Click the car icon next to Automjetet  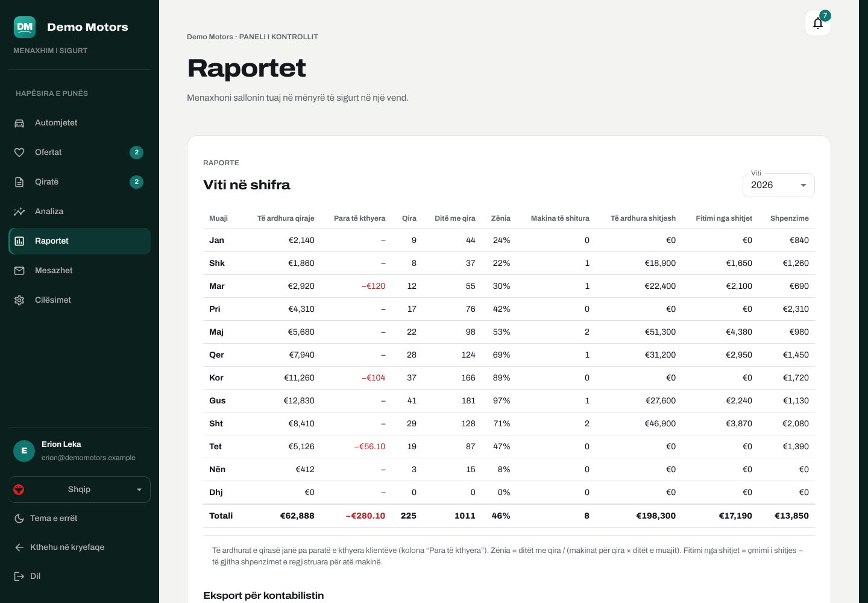pyautogui.click(x=19, y=123)
